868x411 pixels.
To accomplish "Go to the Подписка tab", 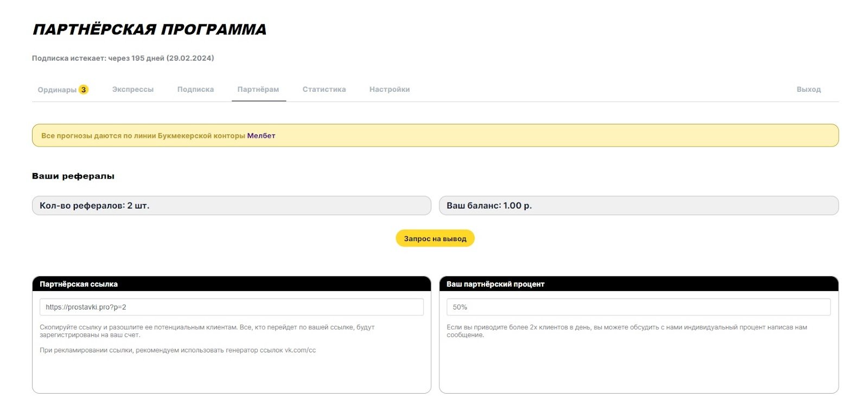I will (x=195, y=90).
